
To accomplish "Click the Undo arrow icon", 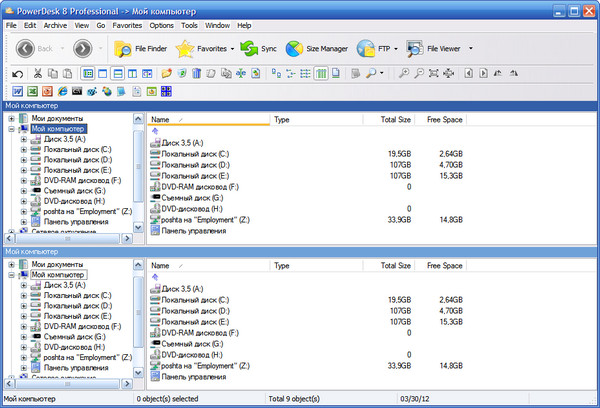I will coord(17,73).
